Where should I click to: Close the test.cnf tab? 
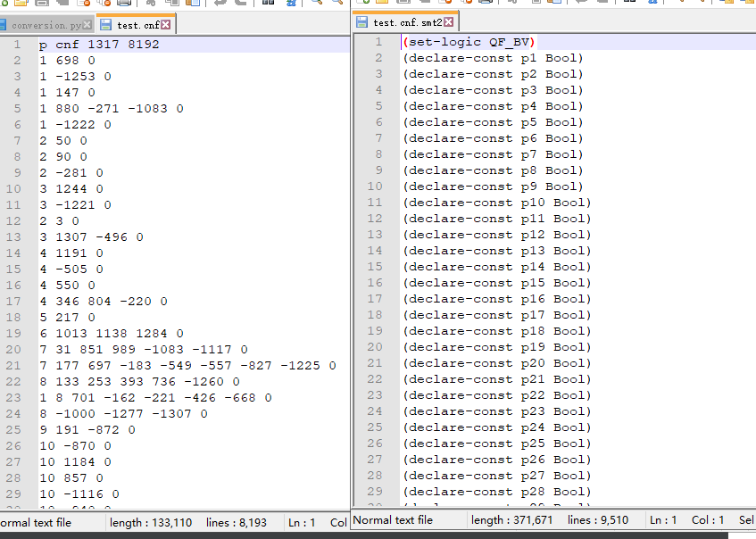(164, 25)
